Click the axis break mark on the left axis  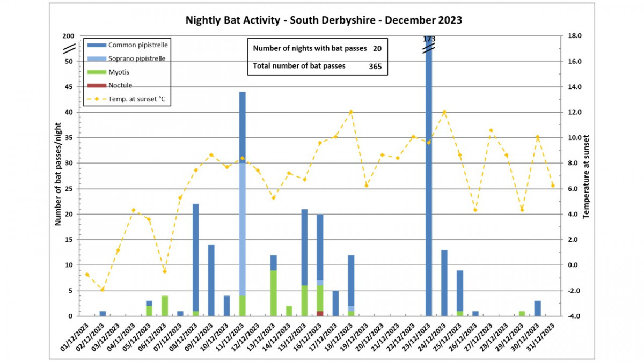pos(70,48)
